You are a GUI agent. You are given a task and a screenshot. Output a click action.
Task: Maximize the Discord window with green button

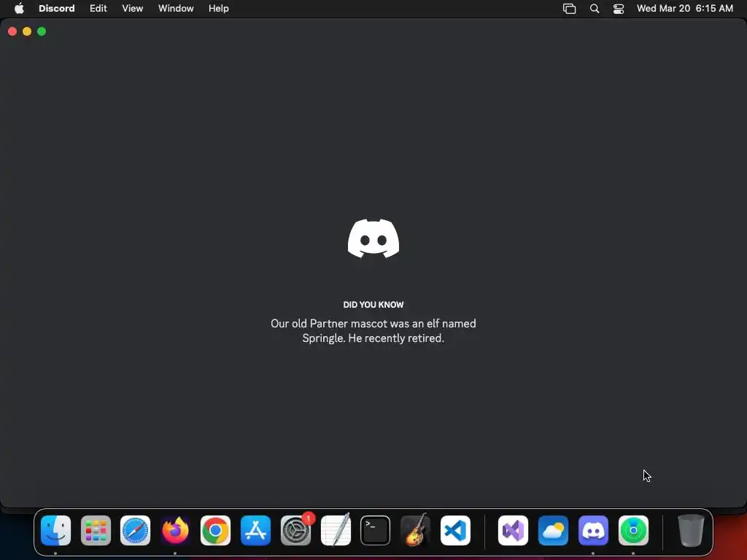coord(42,31)
